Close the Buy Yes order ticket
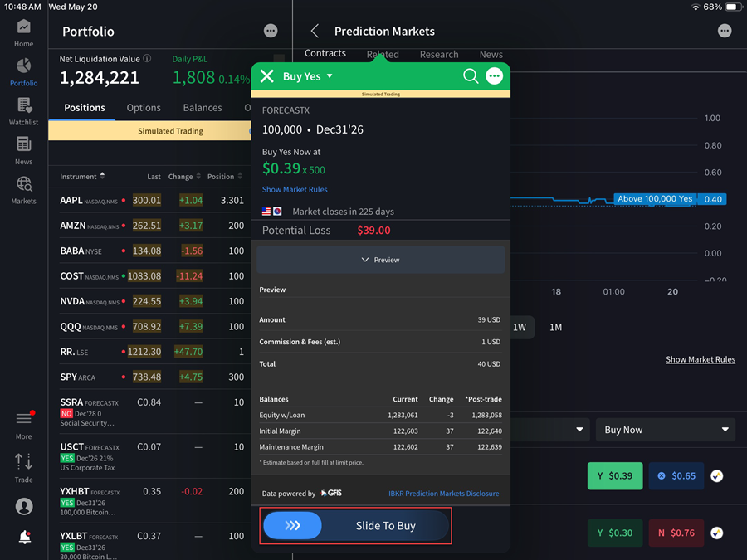747x560 pixels. click(x=267, y=76)
